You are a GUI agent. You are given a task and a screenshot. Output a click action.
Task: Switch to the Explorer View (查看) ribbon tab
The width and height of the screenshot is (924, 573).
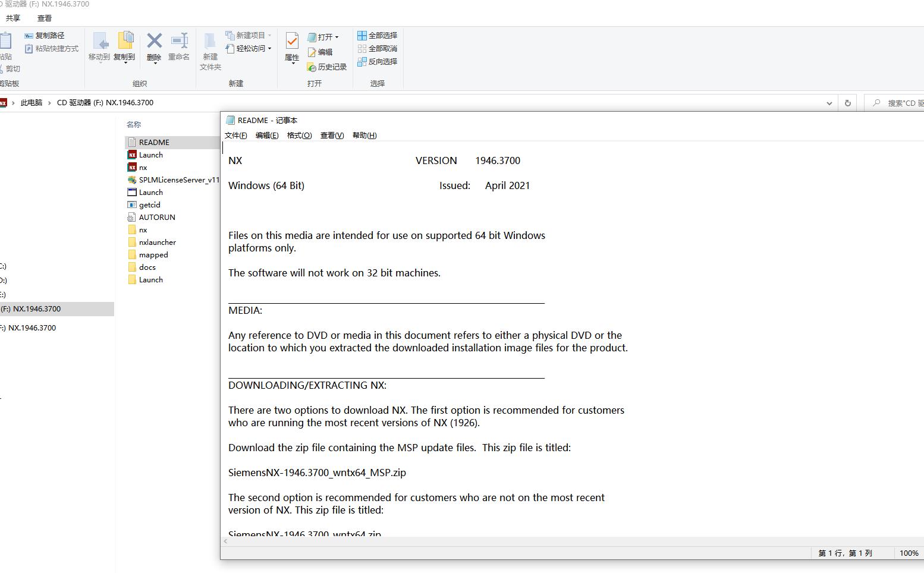(x=45, y=18)
